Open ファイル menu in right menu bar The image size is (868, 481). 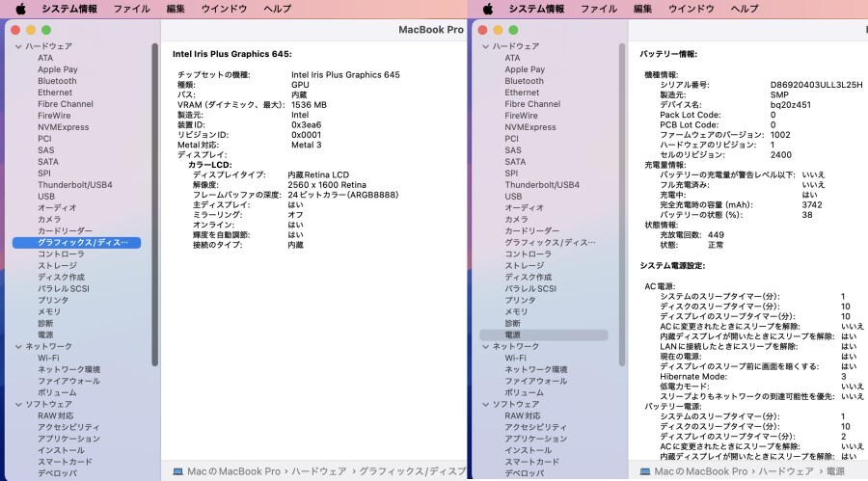click(x=598, y=9)
